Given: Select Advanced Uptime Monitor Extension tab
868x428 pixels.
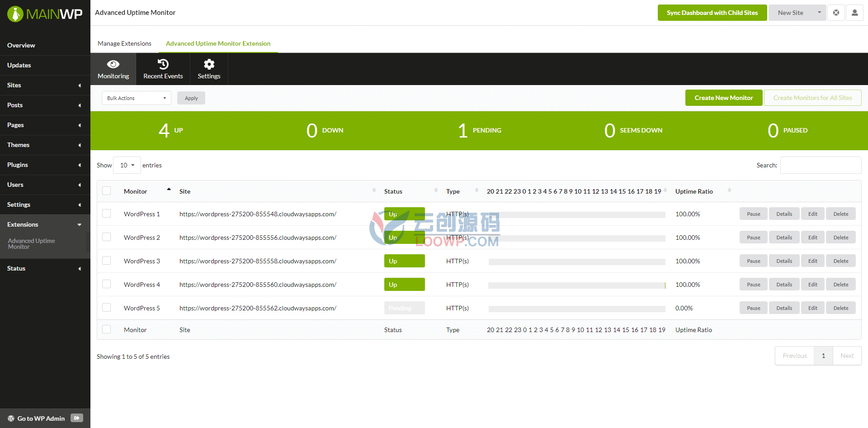Looking at the screenshot, I should 218,43.
